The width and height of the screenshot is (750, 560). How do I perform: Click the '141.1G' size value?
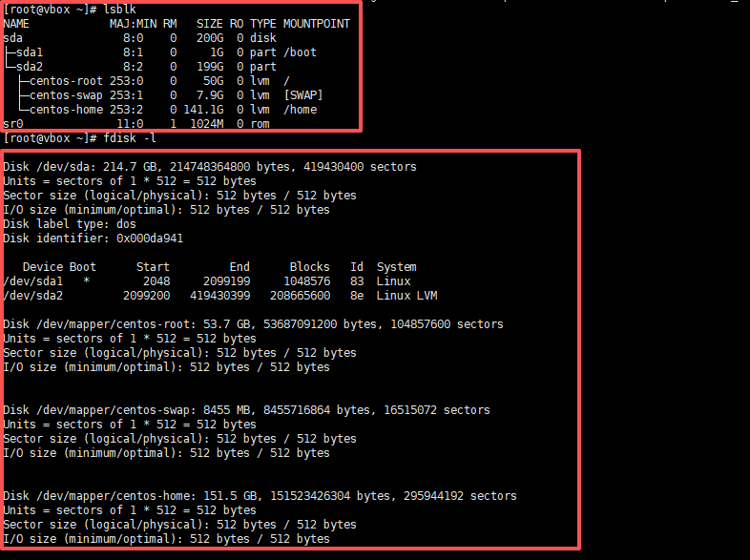coord(203,110)
